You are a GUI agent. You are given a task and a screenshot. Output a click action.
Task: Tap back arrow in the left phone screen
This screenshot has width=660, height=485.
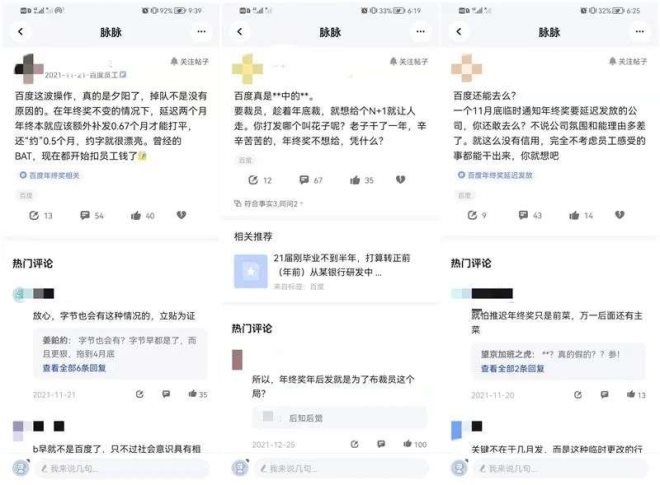click(20, 32)
